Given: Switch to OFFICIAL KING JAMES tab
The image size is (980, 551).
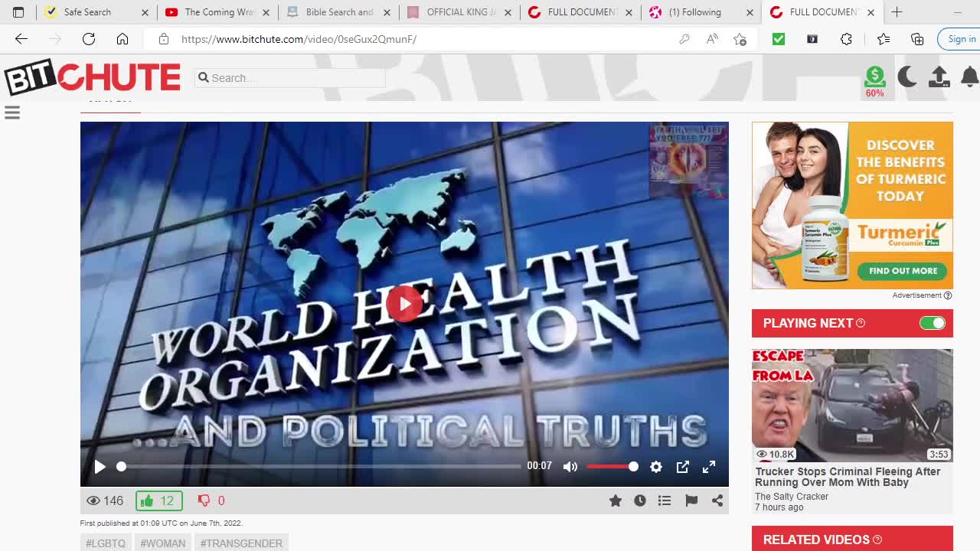Looking at the screenshot, I should pos(459,12).
